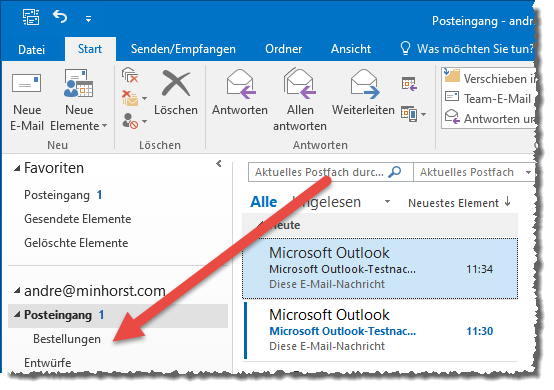Minimize the folder pane with the arrow
554x390 pixels.
219,164
